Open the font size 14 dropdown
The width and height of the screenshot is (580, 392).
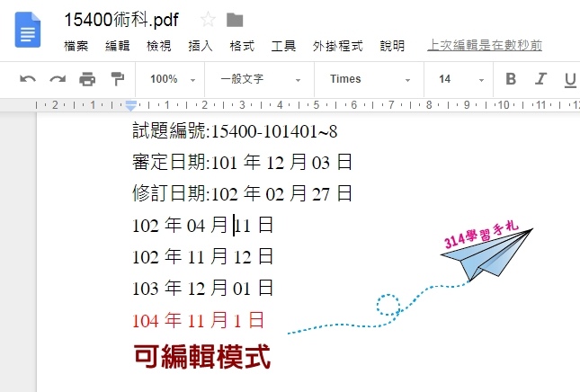461,79
